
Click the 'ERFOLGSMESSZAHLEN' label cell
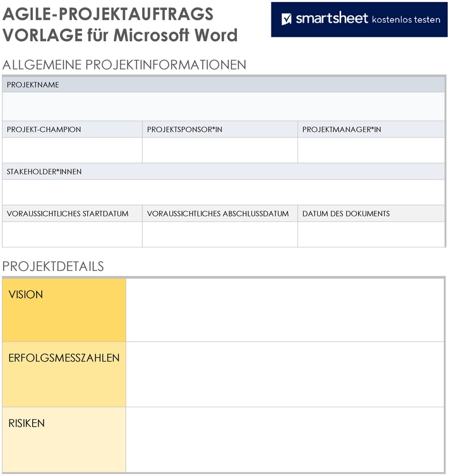pyautogui.click(x=64, y=374)
